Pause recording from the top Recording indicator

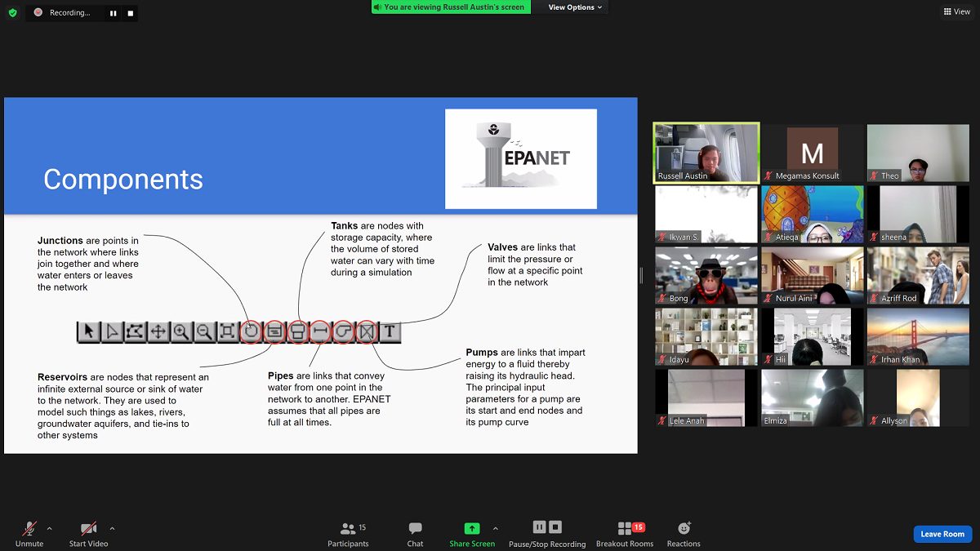(113, 13)
